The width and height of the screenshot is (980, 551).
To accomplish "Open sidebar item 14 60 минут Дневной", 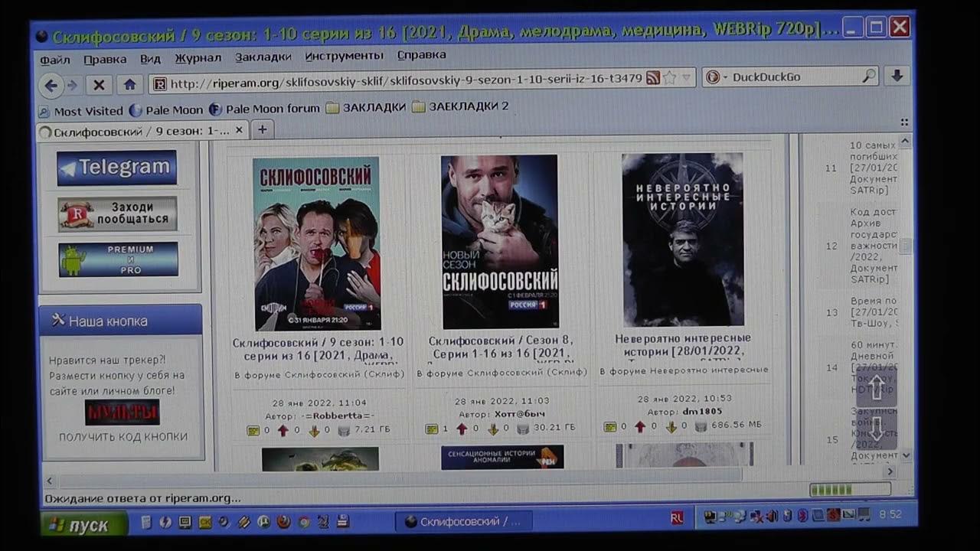I will 874,367.
